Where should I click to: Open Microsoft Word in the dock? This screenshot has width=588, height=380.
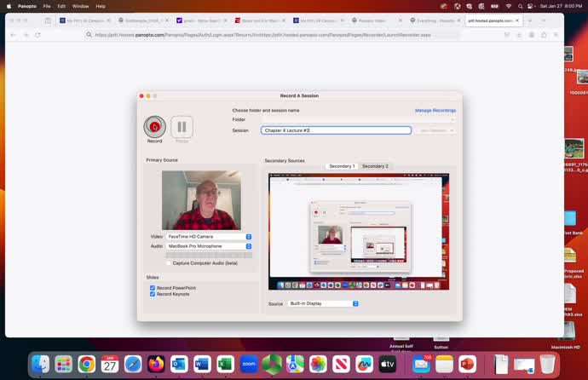[202, 365]
